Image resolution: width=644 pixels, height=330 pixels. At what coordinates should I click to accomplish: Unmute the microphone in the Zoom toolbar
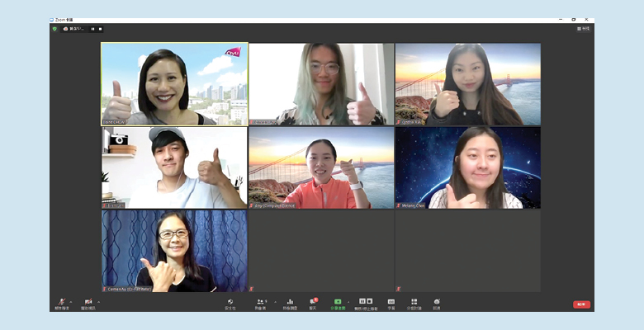click(61, 302)
